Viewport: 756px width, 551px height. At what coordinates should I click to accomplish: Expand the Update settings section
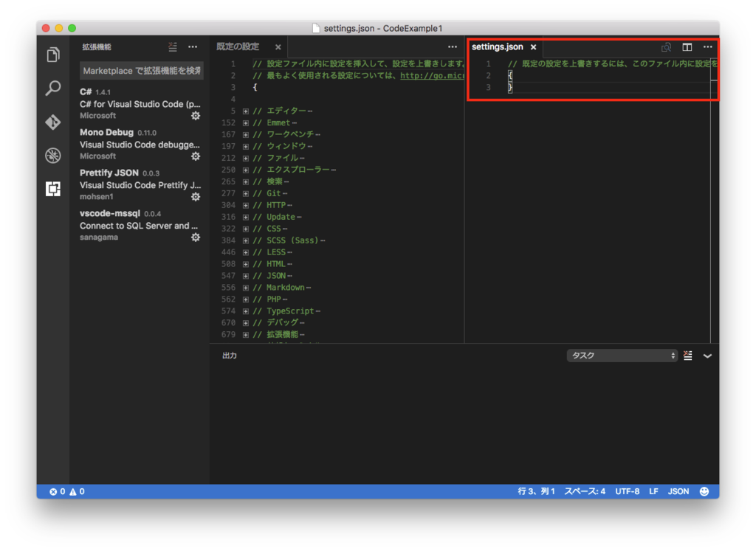[x=245, y=217]
